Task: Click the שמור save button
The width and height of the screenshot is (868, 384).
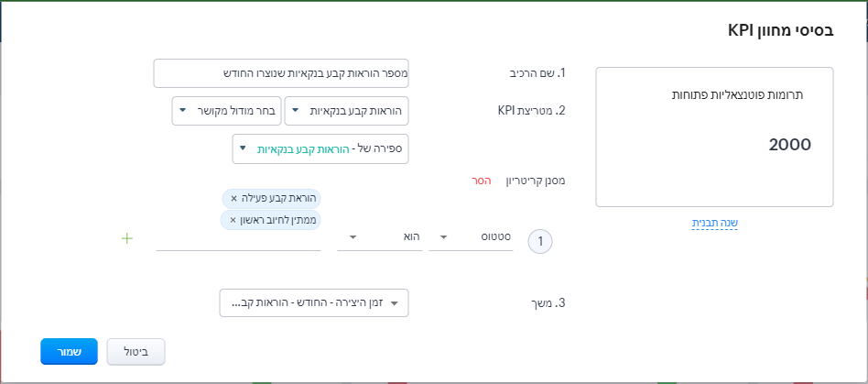Action: pos(70,351)
